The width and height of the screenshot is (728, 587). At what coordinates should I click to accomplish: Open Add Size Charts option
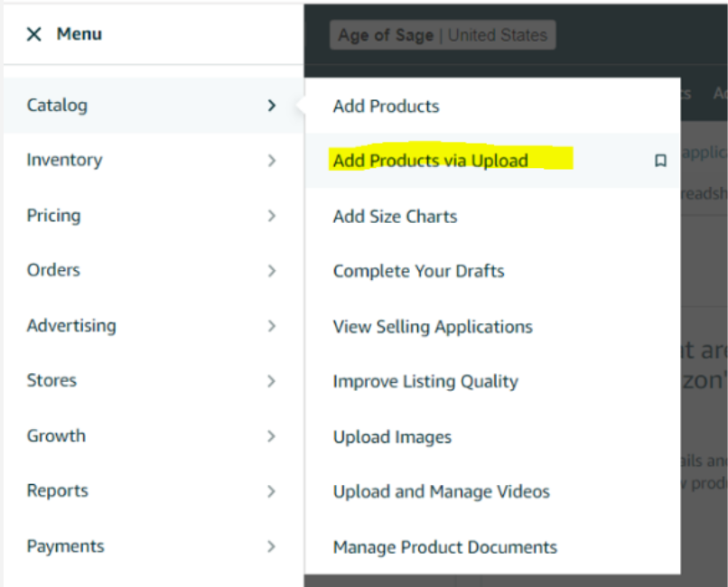(x=395, y=217)
